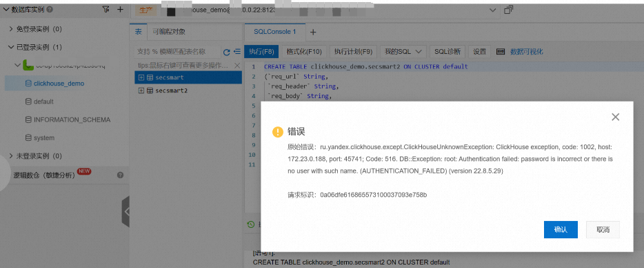644x268 pixels.
Task: Open help icon beside 逻辑数仓
Action: pos(121,175)
